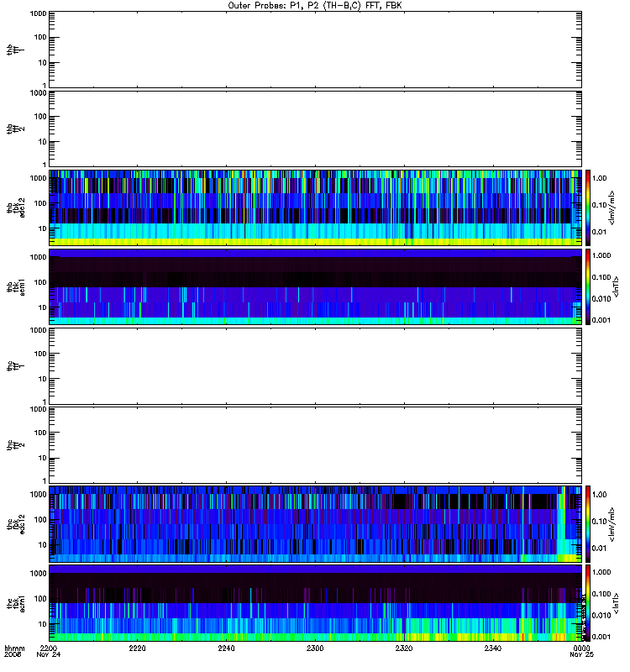Click the thb scm1 nT color bar
The height and width of the screenshot is (672, 630).
click(588, 286)
